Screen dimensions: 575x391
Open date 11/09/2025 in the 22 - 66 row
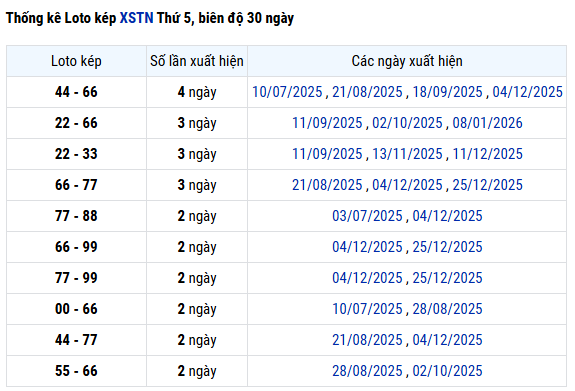(327, 123)
